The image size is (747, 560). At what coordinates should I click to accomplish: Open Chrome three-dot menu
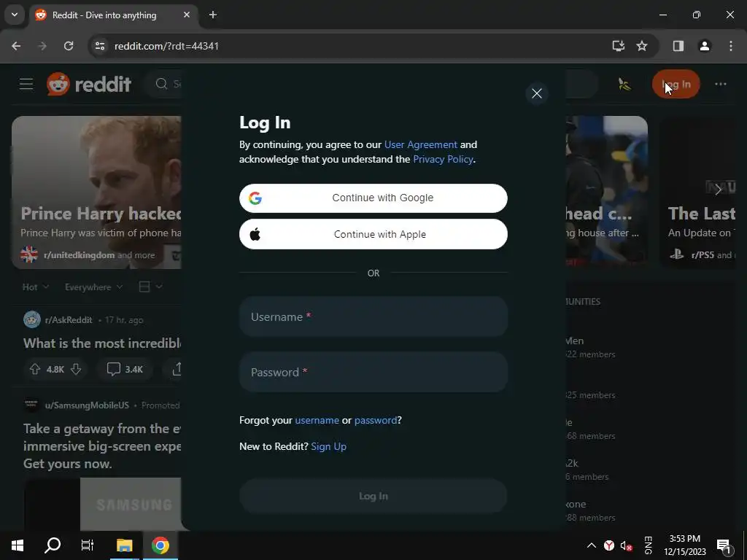click(731, 46)
